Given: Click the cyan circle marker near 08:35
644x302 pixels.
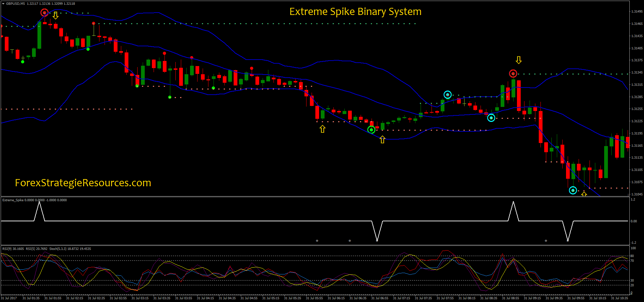Looking at the screenshot, I should (x=491, y=118).
